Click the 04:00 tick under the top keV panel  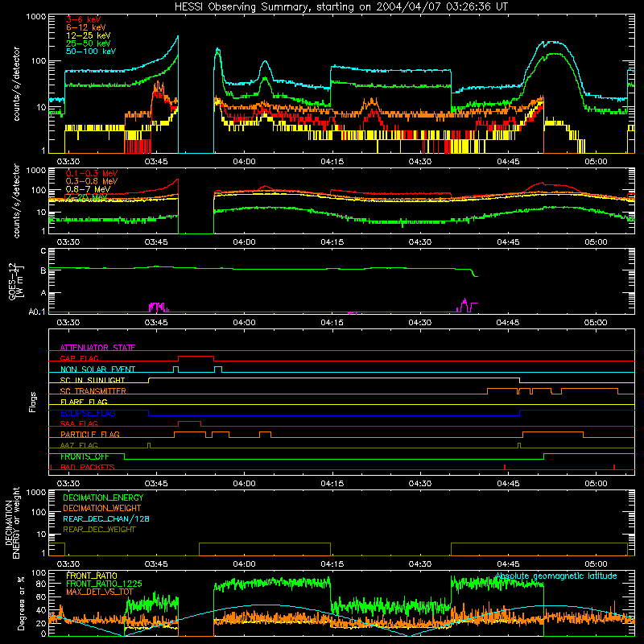pyautogui.click(x=244, y=162)
